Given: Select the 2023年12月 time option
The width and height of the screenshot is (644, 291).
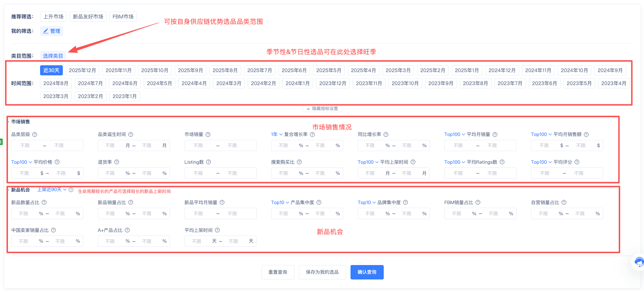Looking at the screenshot, I should pos(332,83).
